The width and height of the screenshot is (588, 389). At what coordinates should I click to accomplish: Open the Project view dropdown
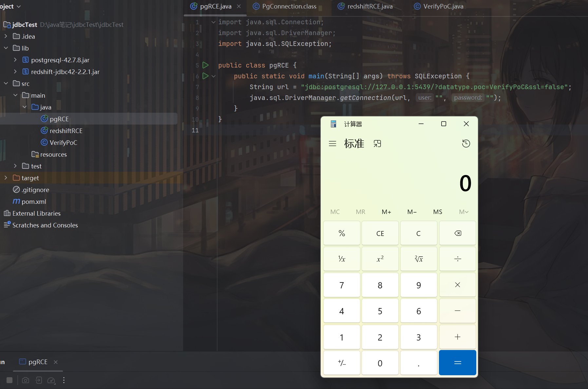pos(18,7)
